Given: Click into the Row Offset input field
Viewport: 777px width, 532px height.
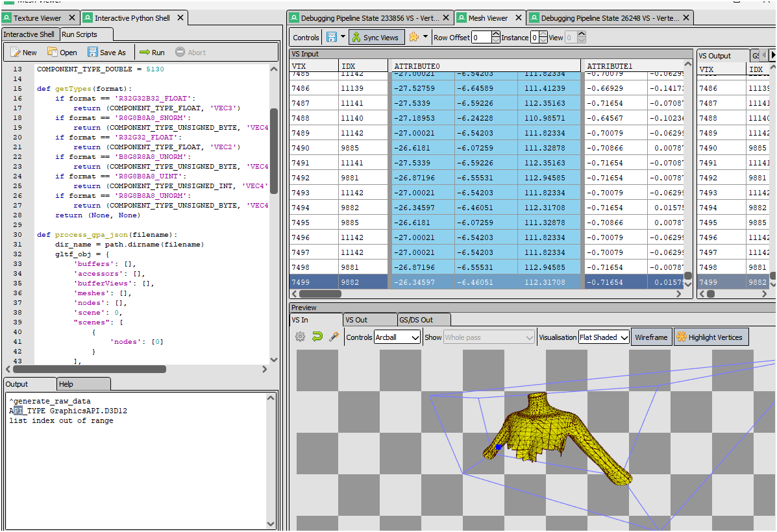Looking at the screenshot, I should click(482, 37).
